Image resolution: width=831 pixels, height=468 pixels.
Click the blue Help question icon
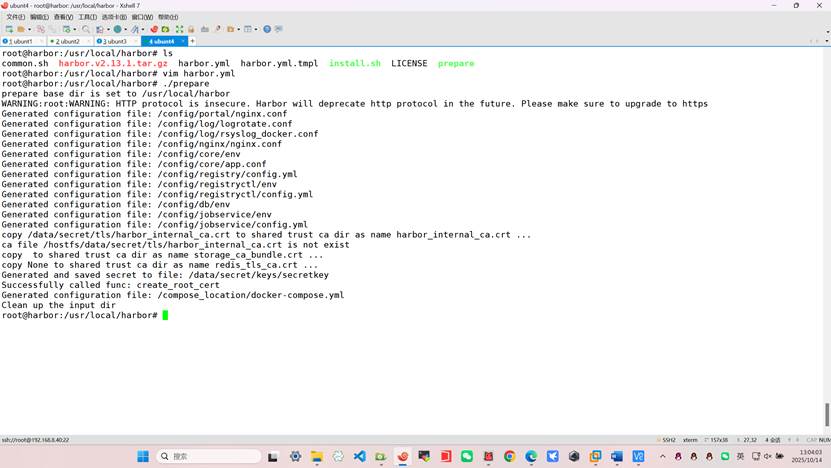point(267,29)
